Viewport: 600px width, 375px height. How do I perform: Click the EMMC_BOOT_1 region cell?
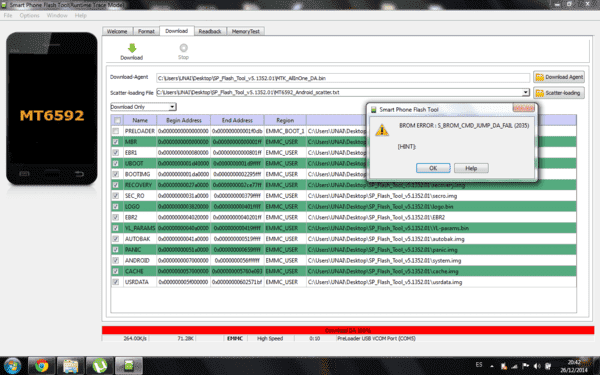point(285,131)
